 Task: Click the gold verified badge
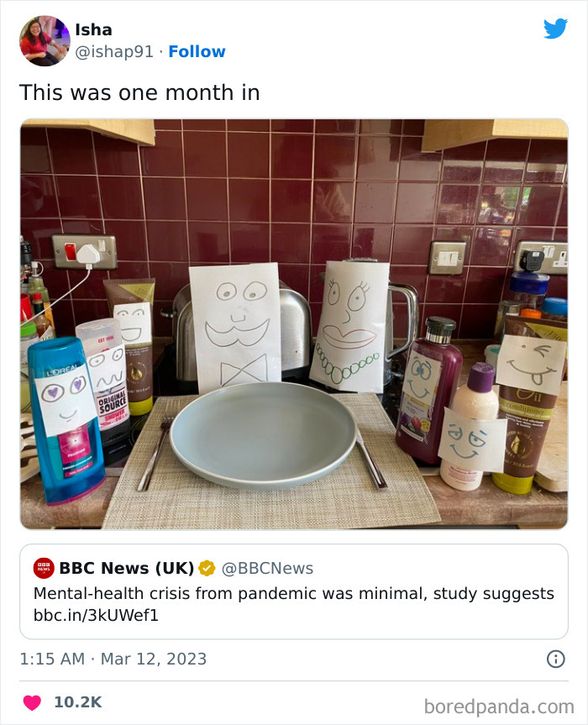[207, 568]
